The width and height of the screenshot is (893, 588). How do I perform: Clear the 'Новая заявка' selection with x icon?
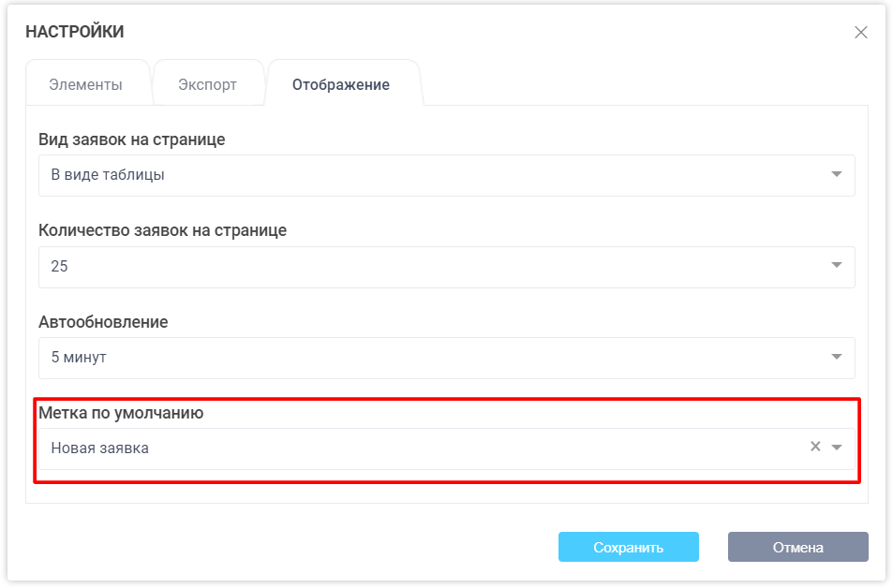coord(815,447)
